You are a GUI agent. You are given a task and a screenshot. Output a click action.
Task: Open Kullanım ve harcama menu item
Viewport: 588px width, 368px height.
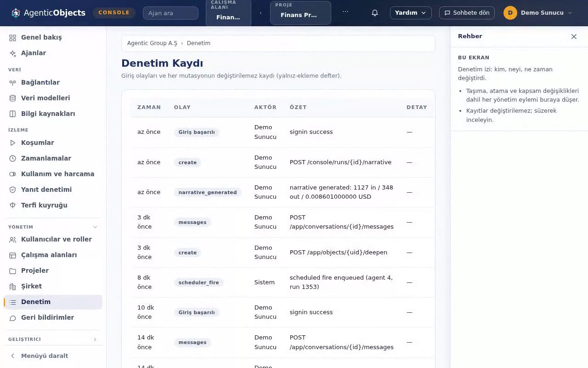pyautogui.click(x=53, y=174)
